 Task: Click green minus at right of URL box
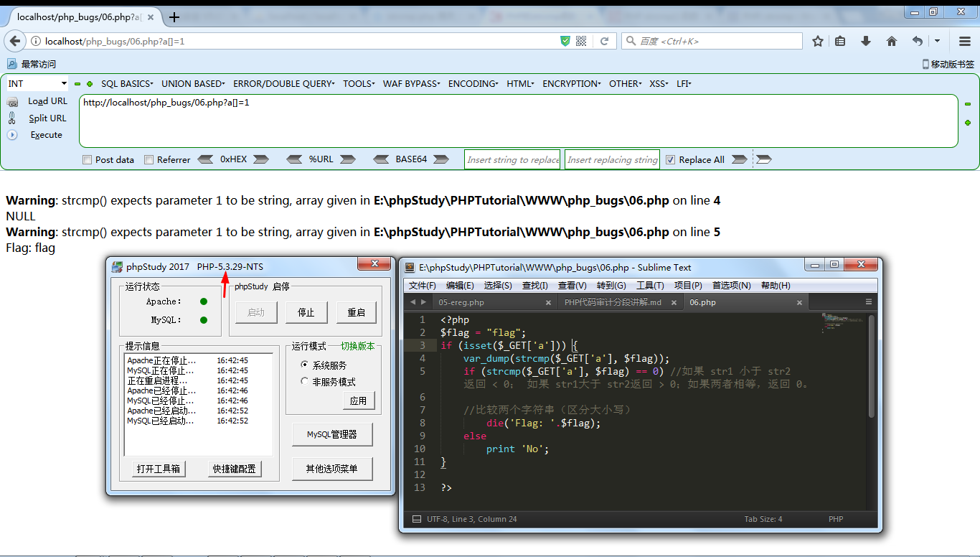click(x=968, y=104)
